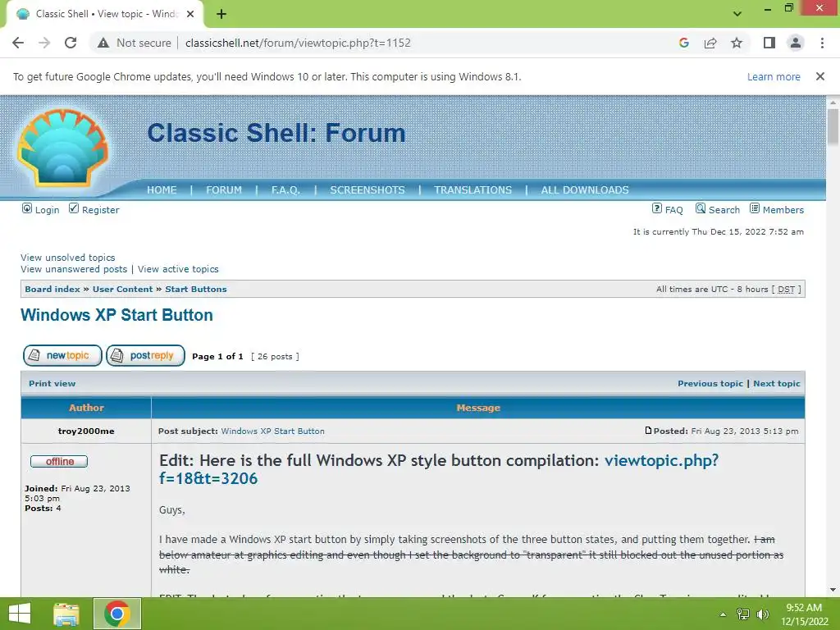The width and height of the screenshot is (840, 630).
Task: Click the post reply button
Action: point(145,356)
